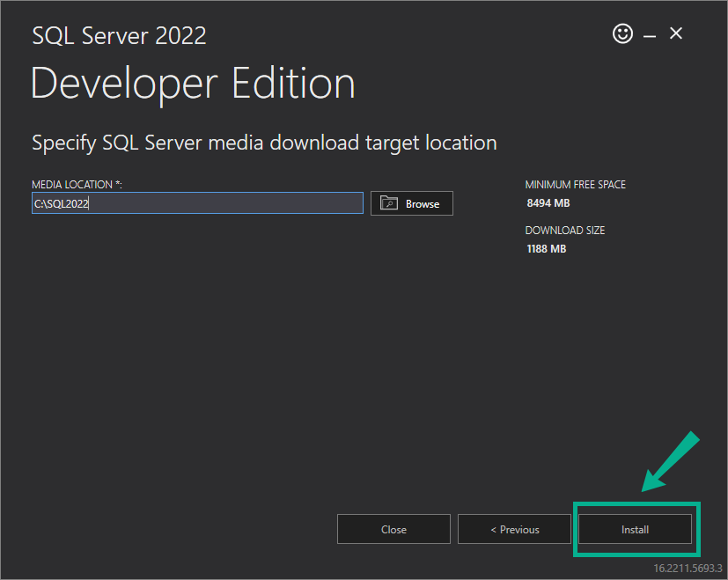Image resolution: width=728 pixels, height=580 pixels.
Task: Click the SQL Server 2022 title text
Action: pos(120,36)
